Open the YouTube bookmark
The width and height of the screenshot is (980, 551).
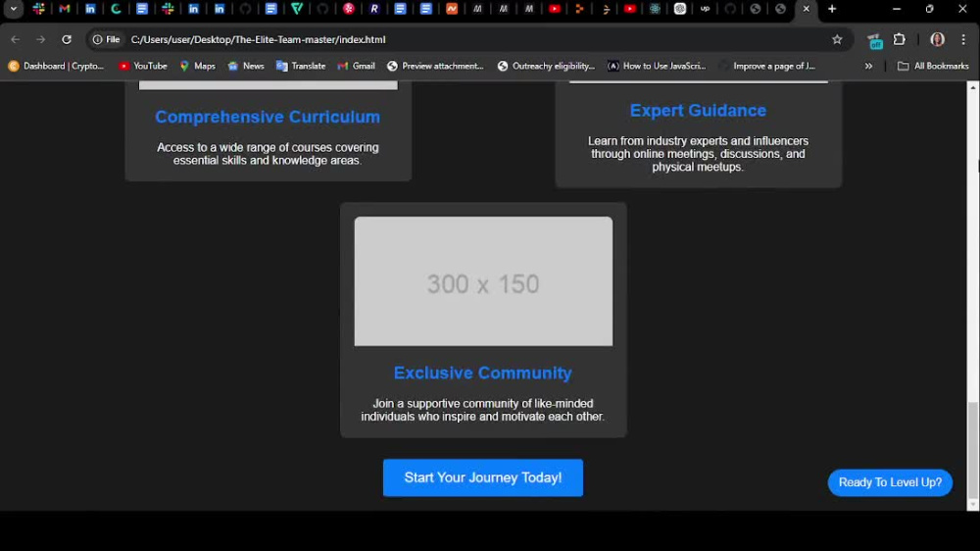click(x=142, y=66)
